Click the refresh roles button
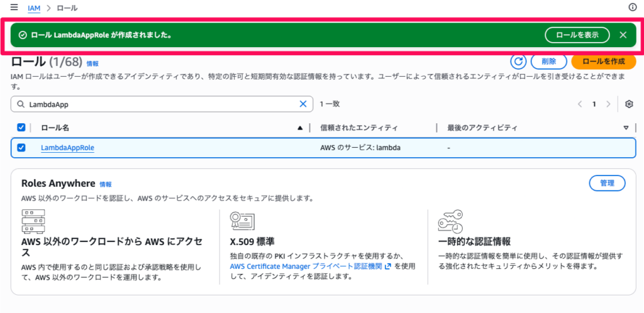The height and width of the screenshot is (313, 644). pos(518,61)
